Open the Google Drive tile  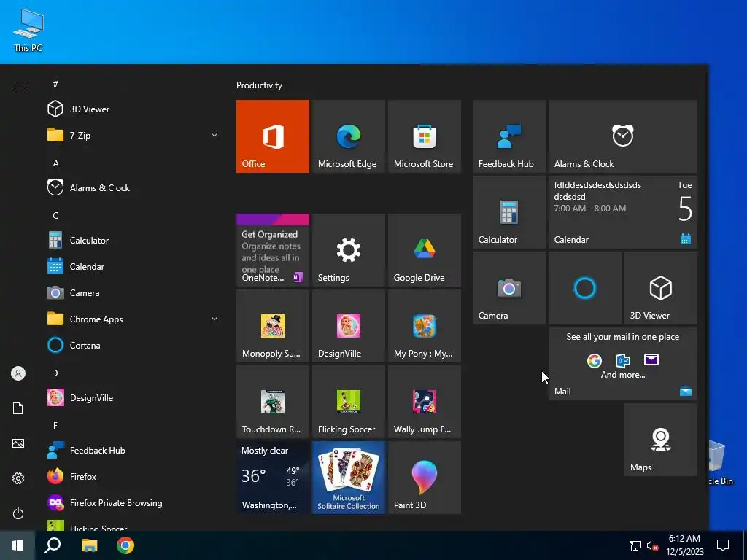[x=425, y=250]
